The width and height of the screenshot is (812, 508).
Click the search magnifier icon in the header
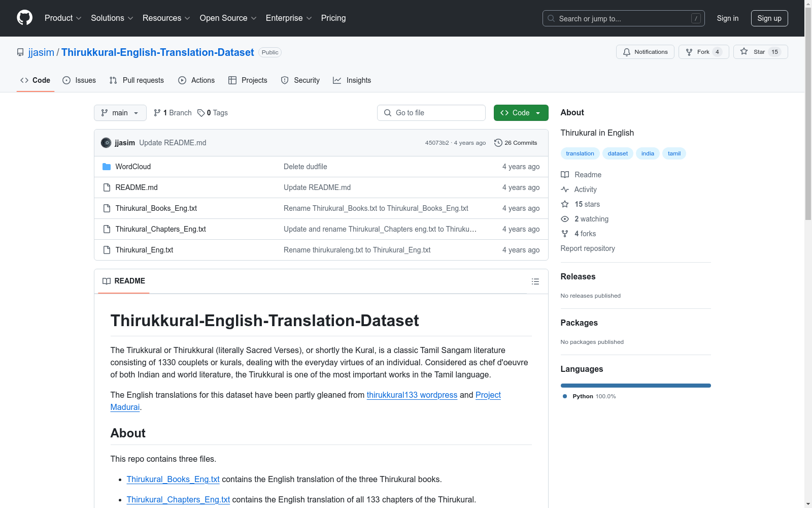551,18
